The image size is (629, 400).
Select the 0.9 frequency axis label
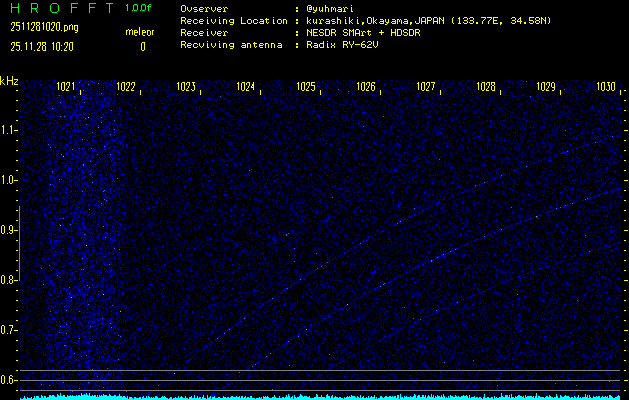(9, 230)
